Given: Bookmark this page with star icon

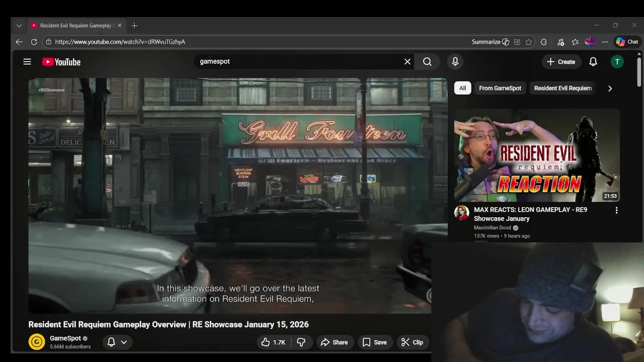Looking at the screenshot, I should tap(528, 42).
